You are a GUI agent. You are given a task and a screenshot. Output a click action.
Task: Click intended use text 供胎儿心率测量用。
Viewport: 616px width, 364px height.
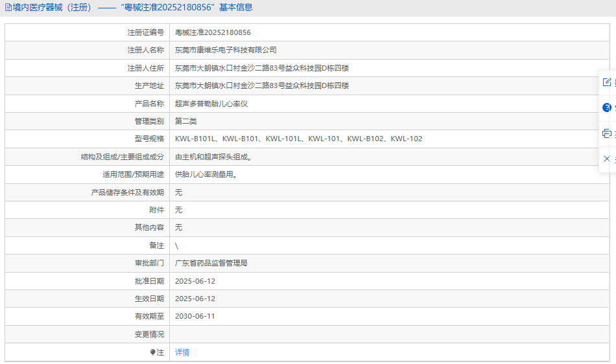click(206, 174)
